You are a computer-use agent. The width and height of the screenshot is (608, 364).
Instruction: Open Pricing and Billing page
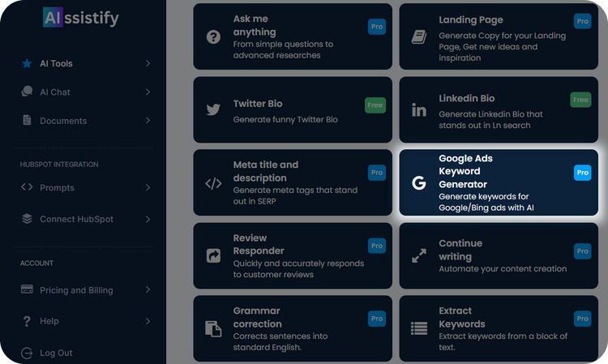tap(76, 290)
